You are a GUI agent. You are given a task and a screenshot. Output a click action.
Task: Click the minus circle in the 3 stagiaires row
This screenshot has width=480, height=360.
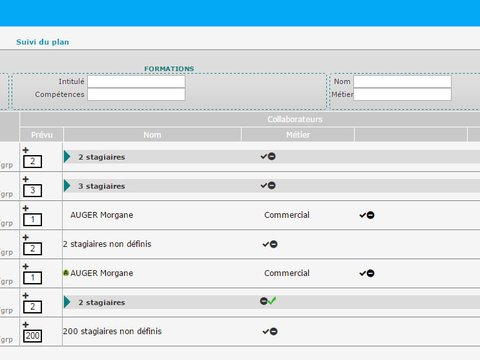[x=272, y=185]
